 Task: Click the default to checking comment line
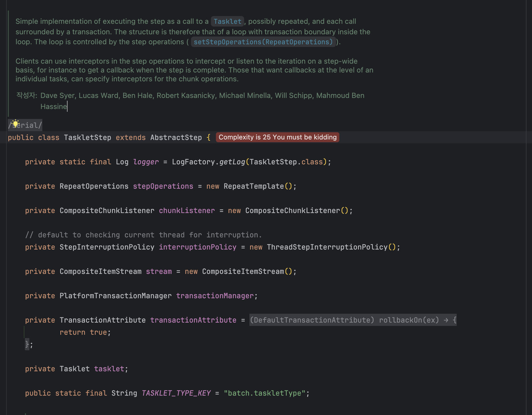pyautogui.click(x=143, y=235)
